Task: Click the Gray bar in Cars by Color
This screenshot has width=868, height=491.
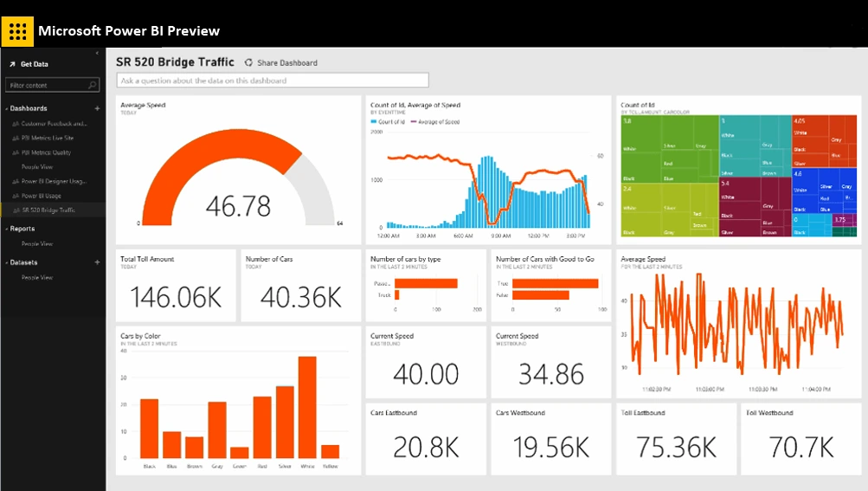Action: click(x=217, y=430)
